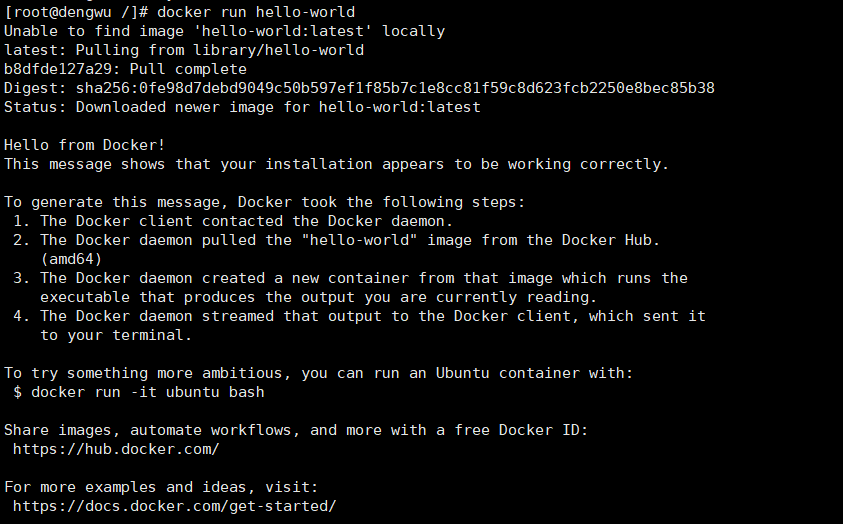Click the 'docker run hello-world' command text
Screen dimensions: 843x524
pyautogui.click(x=256, y=12)
